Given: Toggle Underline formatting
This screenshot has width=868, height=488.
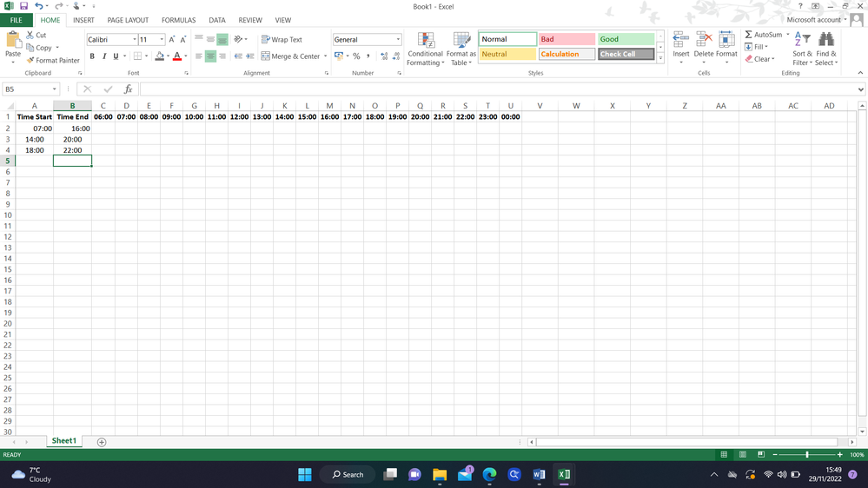Looking at the screenshot, I should pyautogui.click(x=116, y=56).
